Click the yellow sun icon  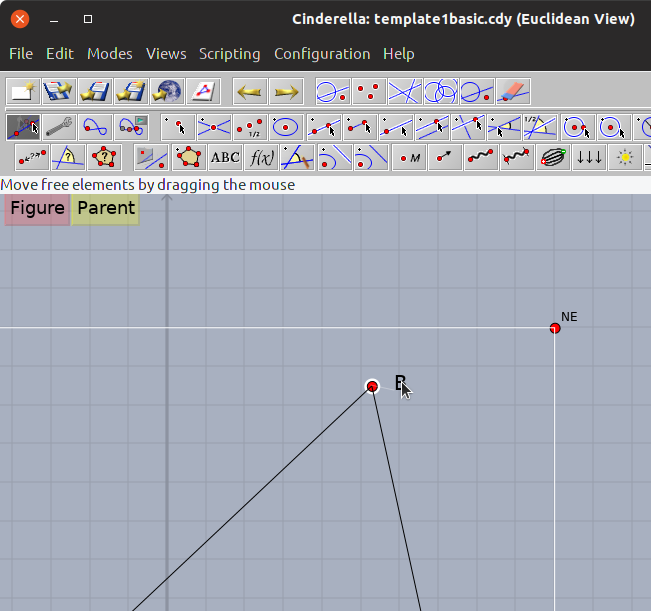[625, 157]
